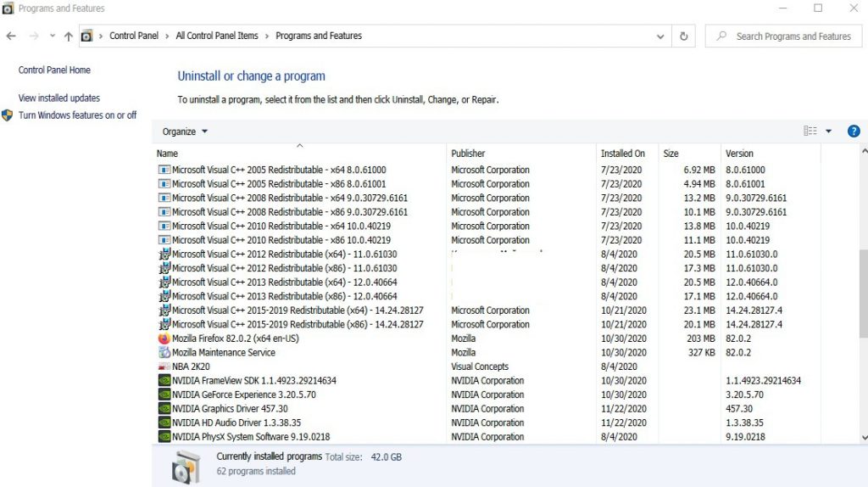Click icon of Visual C++ 2005 x64 entry
Screen dimensions: 868x487
[x=164, y=170]
